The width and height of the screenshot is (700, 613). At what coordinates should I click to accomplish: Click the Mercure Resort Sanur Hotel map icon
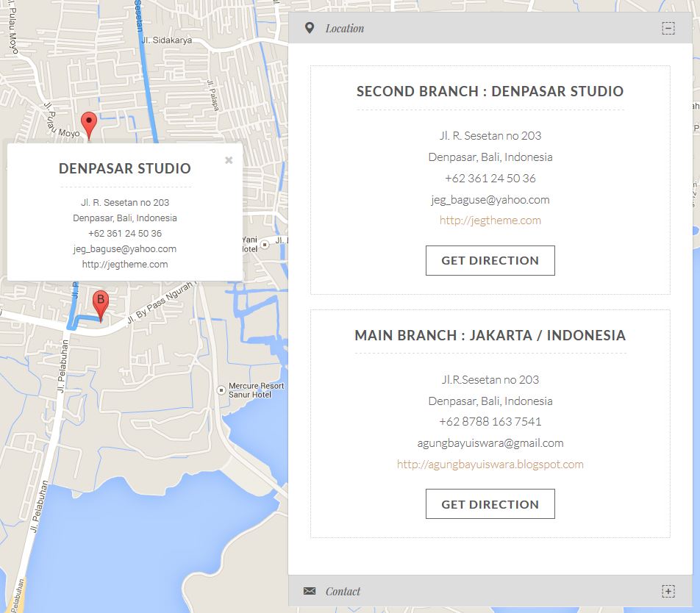coord(221,390)
